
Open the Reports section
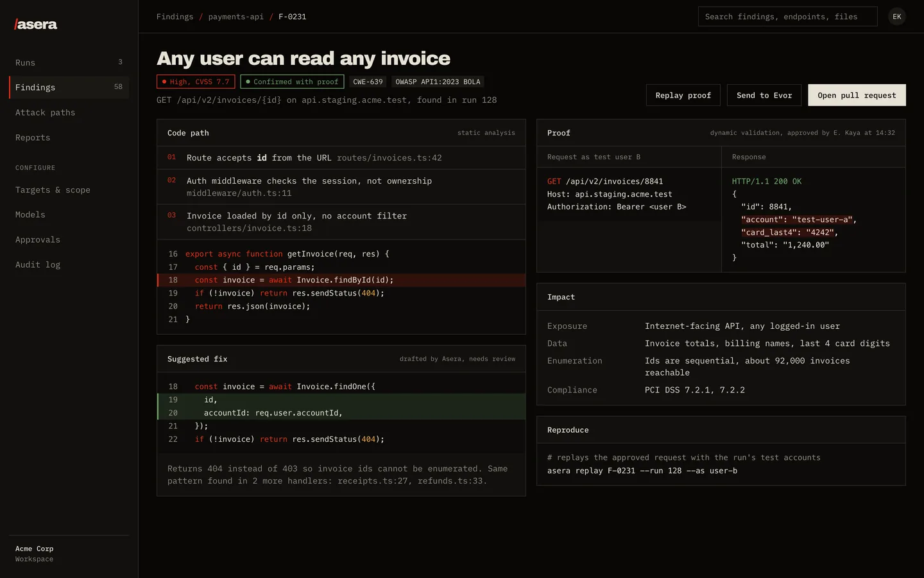click(x=69, y=137)
